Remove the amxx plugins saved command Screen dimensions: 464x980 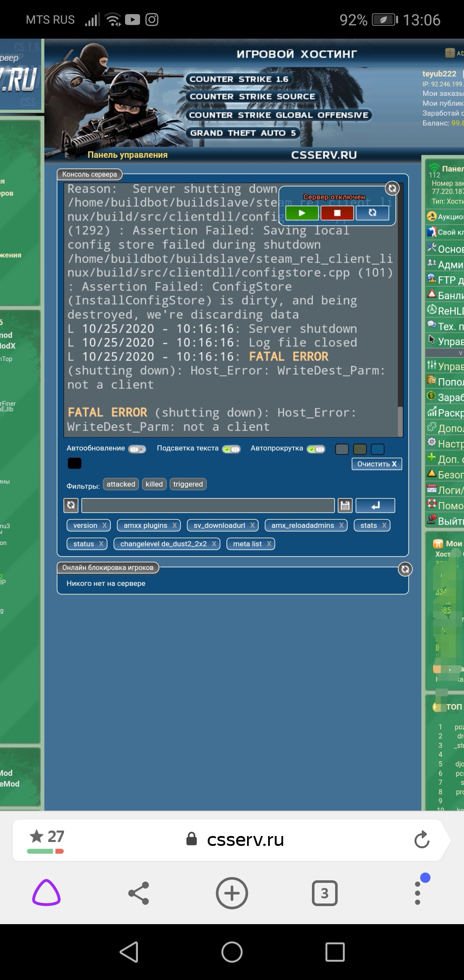(x=174, y=525)
